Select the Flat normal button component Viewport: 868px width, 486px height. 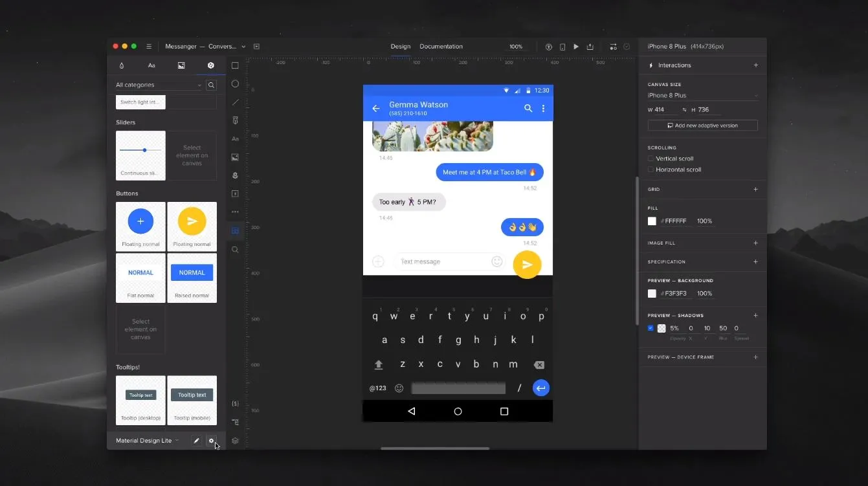140,278
